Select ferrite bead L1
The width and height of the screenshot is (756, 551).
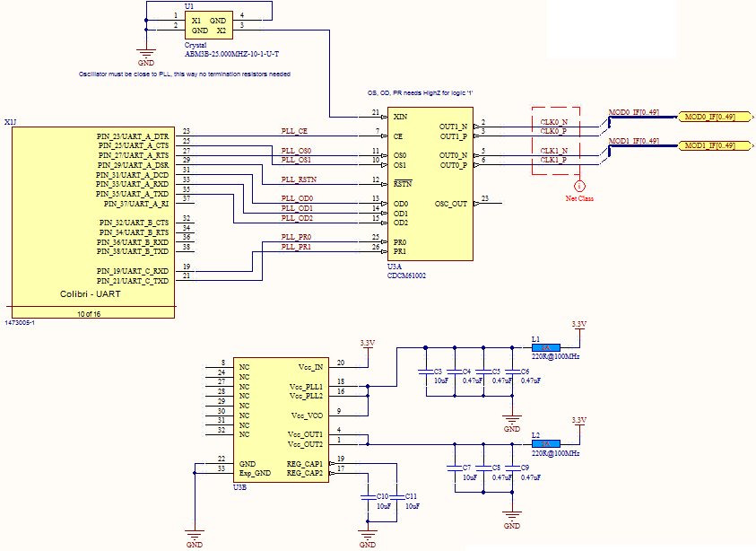(546, 347)
